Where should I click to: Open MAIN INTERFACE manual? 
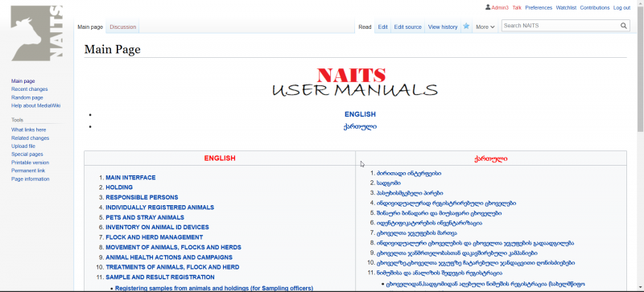pyautogui.click(x=130, y=178)
